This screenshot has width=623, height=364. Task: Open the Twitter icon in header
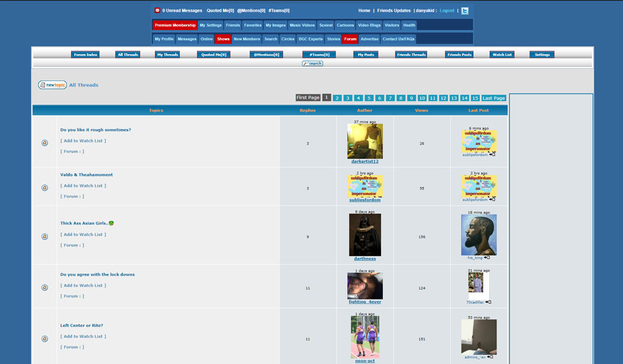465,11
